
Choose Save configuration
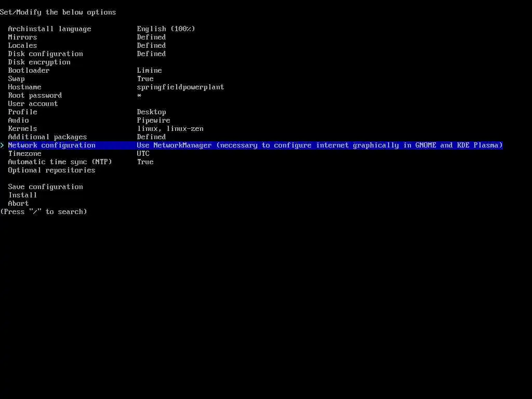tap(46, 187)
